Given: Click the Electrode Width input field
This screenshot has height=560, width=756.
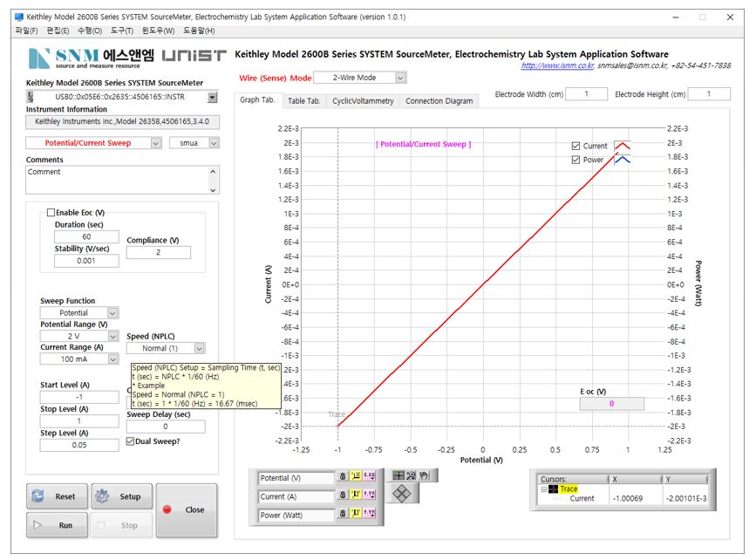Looking at the screenshot, I should [587, 94].
